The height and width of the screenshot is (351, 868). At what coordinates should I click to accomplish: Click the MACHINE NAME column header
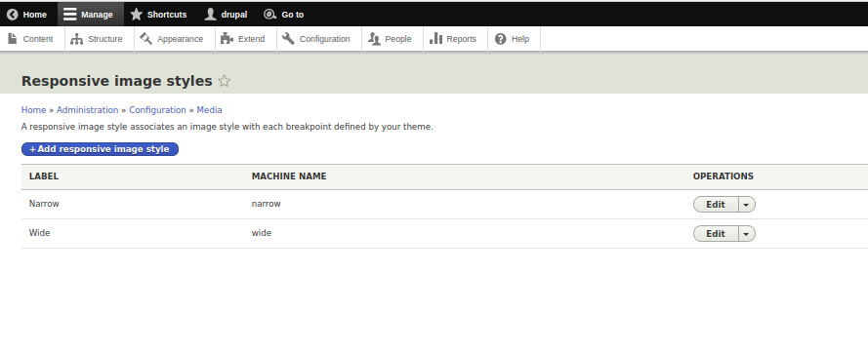point(289,176)
